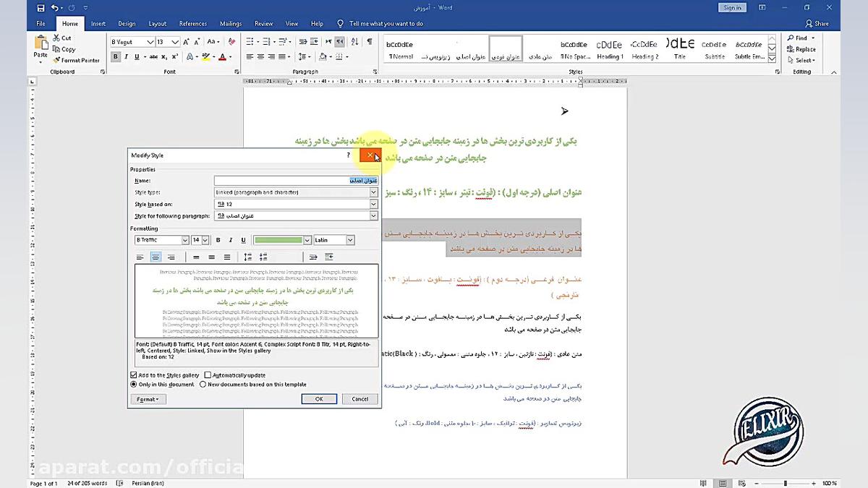This screenshot has height=488, width=868.
Task: Click the Format Painter brush icon
Action: click(56, 60)
